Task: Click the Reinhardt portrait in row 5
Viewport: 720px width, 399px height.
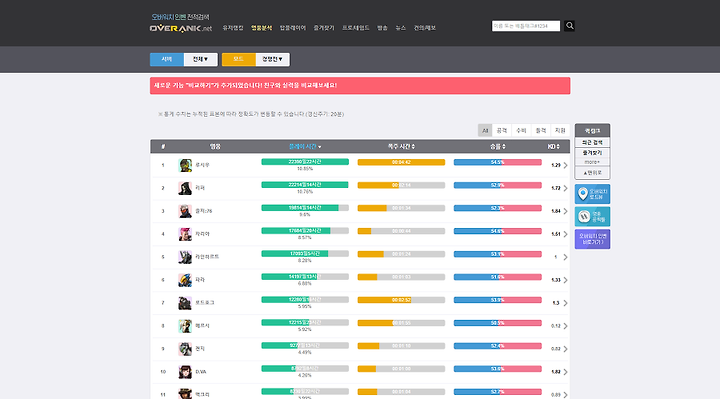Action: pyautogui.click(x=185, y=257)
